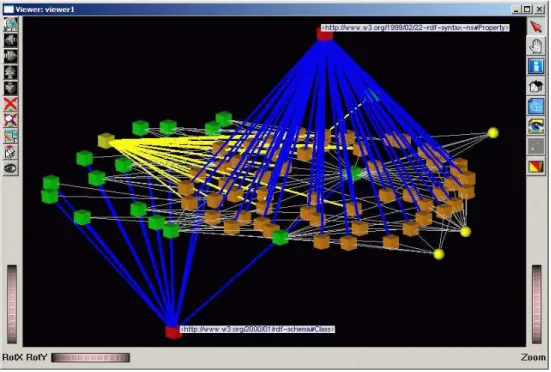Viewport: 551px width, 372px height.
Task: Click the globe search icon in left toolbar
Action: pos(11,24)
